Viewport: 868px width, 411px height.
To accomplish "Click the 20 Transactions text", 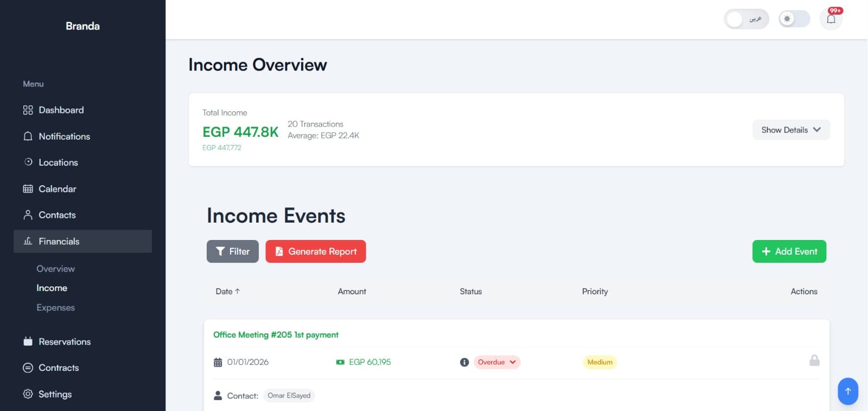I will tap(315, 124).
